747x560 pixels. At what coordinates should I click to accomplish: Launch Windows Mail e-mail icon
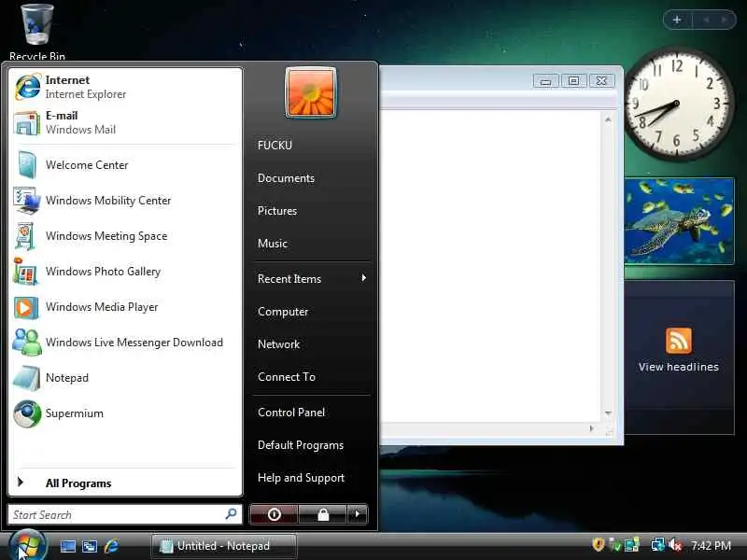[27, 123]
